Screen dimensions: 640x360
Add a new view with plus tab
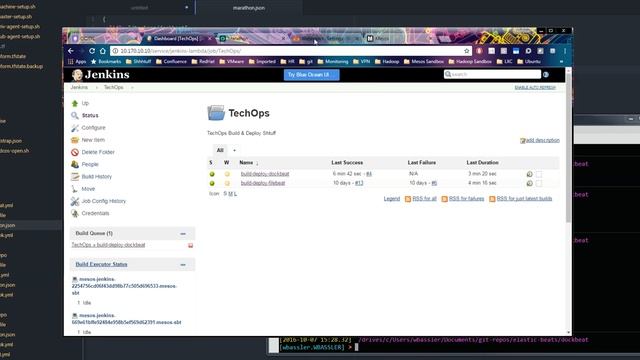click(x=234, y=150)
